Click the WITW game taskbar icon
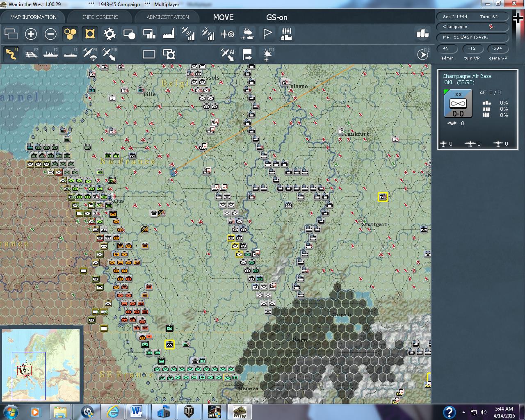The image size is (525, 420). [239, 412]
